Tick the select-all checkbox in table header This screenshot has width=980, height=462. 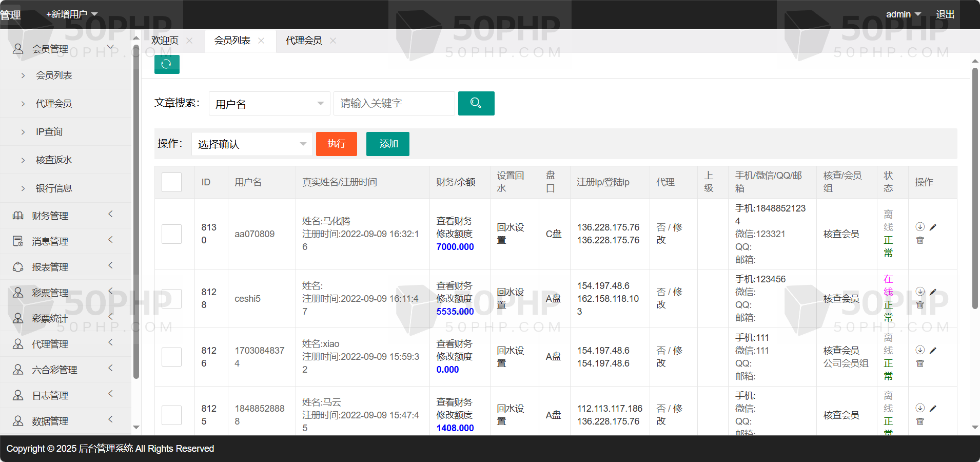tap(171, 182)
